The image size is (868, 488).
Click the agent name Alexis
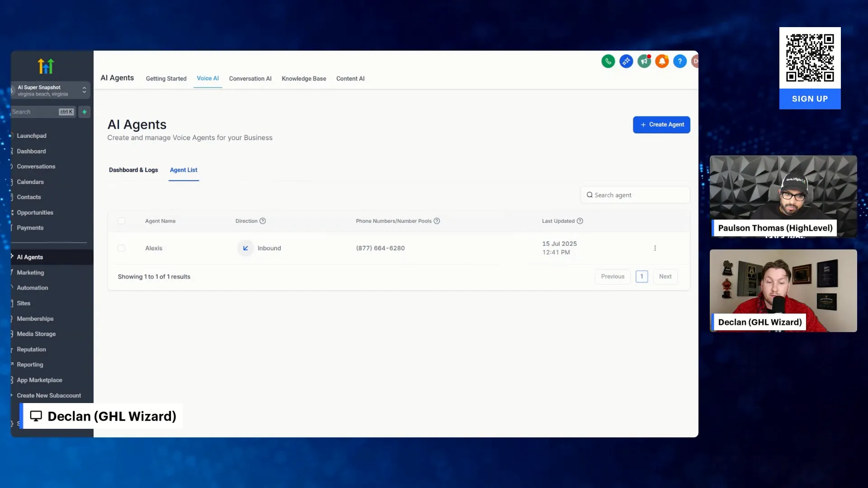[154, 248]
